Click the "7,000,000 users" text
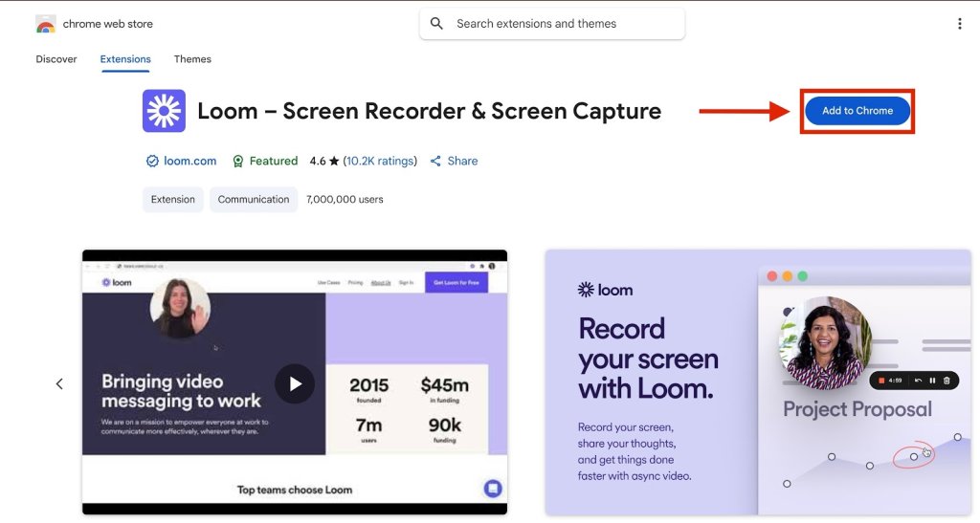Image resolution: width=980 pixels, height=523 pixels. click(345, 200)
